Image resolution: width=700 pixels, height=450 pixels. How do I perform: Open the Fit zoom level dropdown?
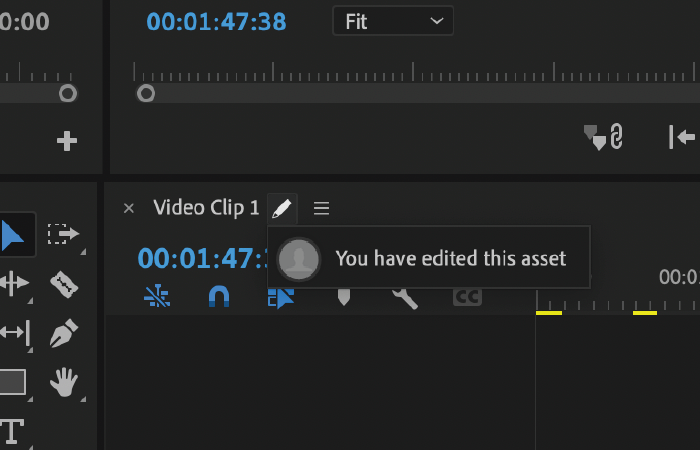point(392,21)
